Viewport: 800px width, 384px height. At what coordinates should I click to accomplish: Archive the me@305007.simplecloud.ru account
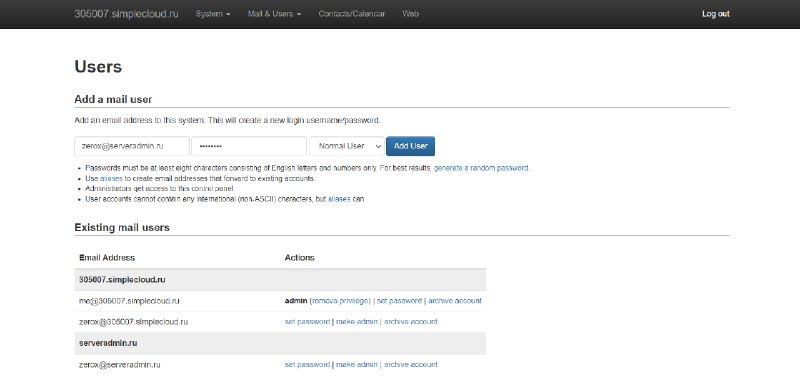[455, 301]
